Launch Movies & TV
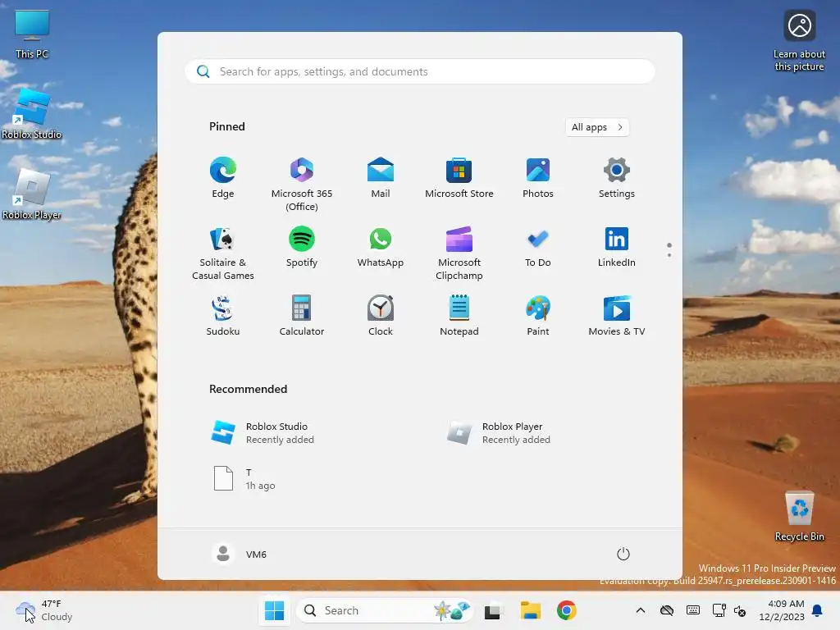 617,317
